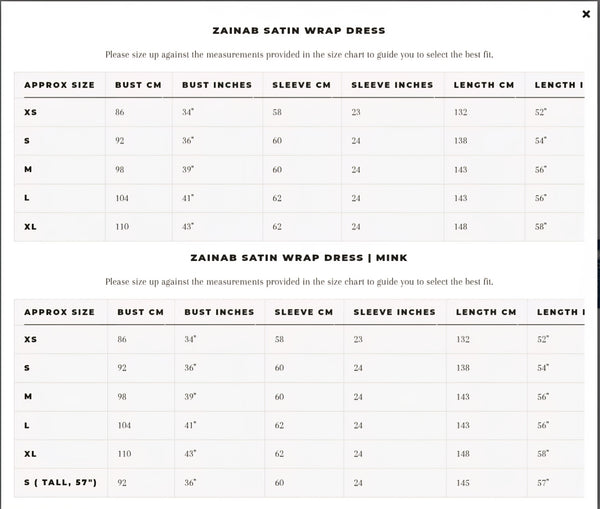Click the M size label in top table
This screenshot has width=600, height=509.
[28, 170]
